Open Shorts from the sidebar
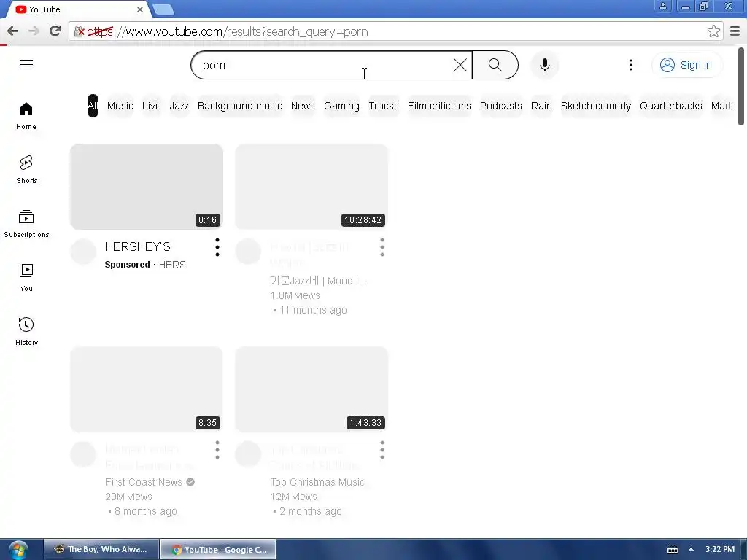The image size is (747, 560). tap(26, 169)
